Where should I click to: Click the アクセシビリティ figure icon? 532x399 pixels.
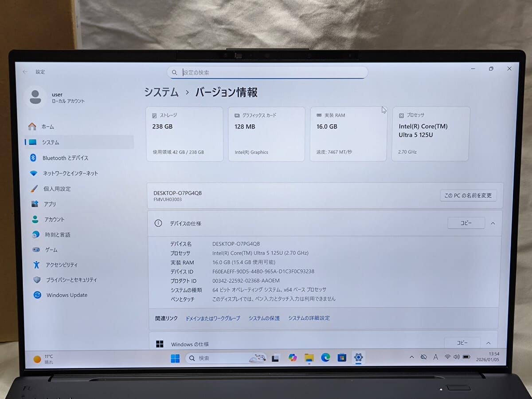point(36,265)
